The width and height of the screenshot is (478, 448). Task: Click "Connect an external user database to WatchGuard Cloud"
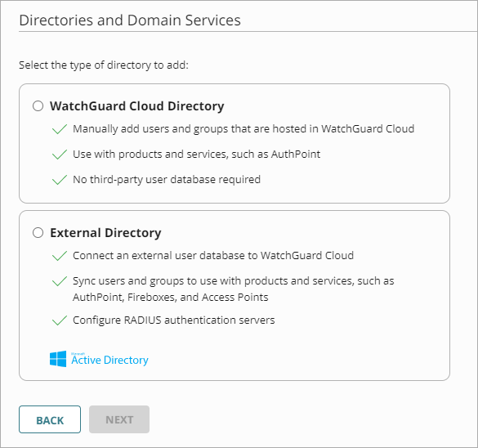pyautogui.click(x=213, y=256)
